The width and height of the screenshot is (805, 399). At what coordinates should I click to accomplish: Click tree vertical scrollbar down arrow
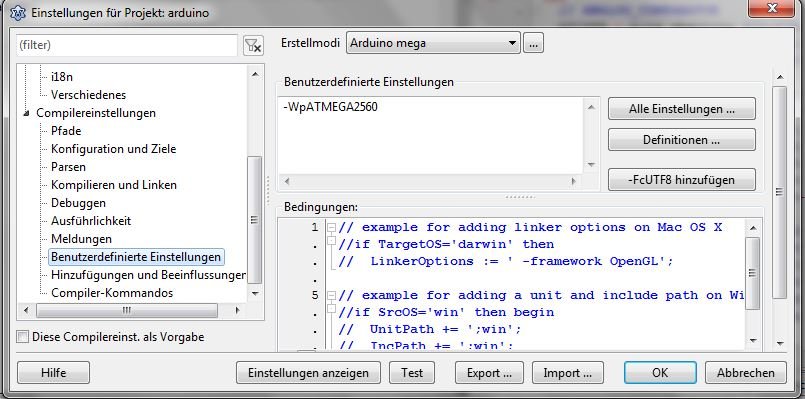click(255, 294)
